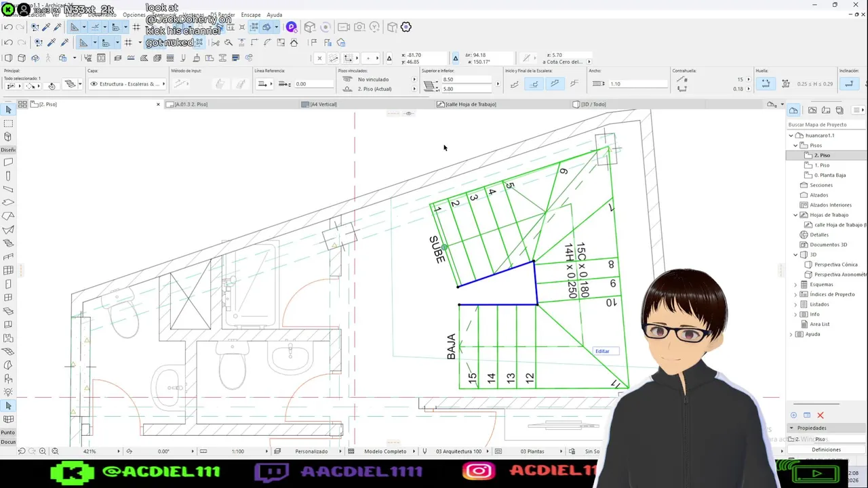Click the Buscar Mapa de Proyecto search field
This screenshot has height=488, width=868.
point(826,125)
